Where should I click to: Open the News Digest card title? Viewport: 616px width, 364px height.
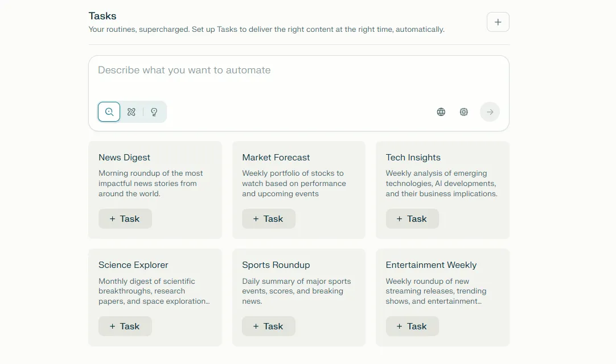click(125, 158)
